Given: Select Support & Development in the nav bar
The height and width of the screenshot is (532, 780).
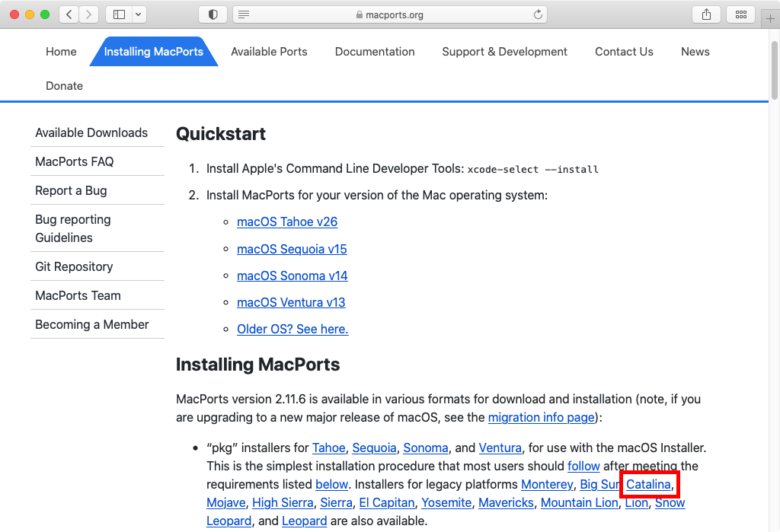Looking at the screenshot, I should pos(504,52).
